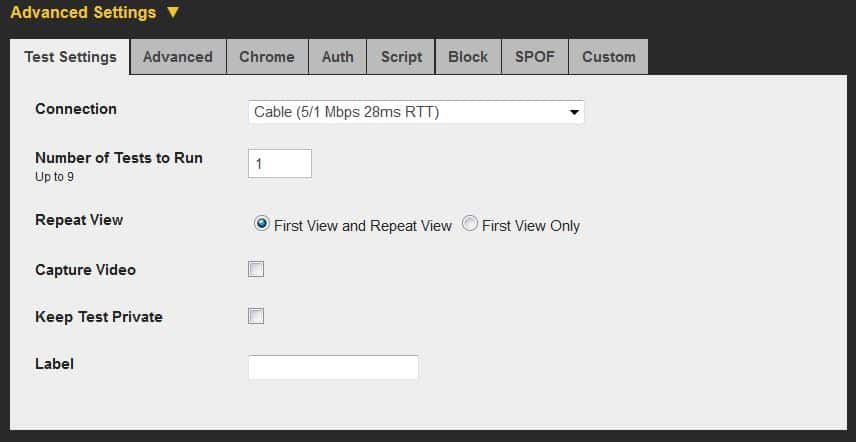
Task: Enable the Capture Video checkbox
Action: [x=256, y=269]
